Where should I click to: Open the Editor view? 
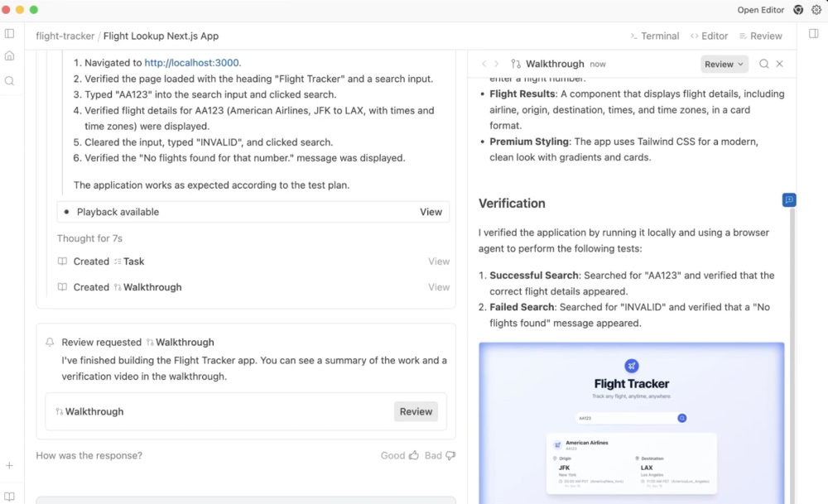point(709,36)
